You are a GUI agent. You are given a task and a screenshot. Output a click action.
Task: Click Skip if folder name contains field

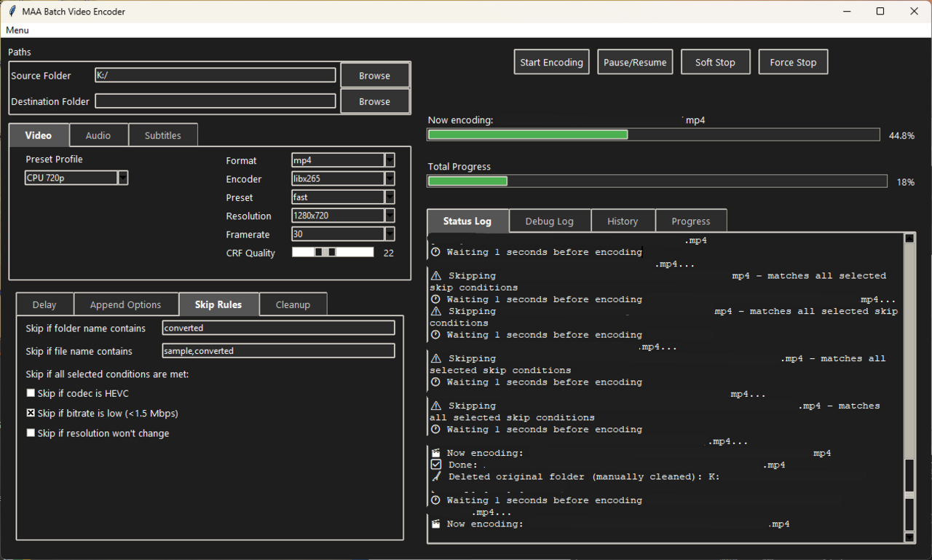point(278,328)
